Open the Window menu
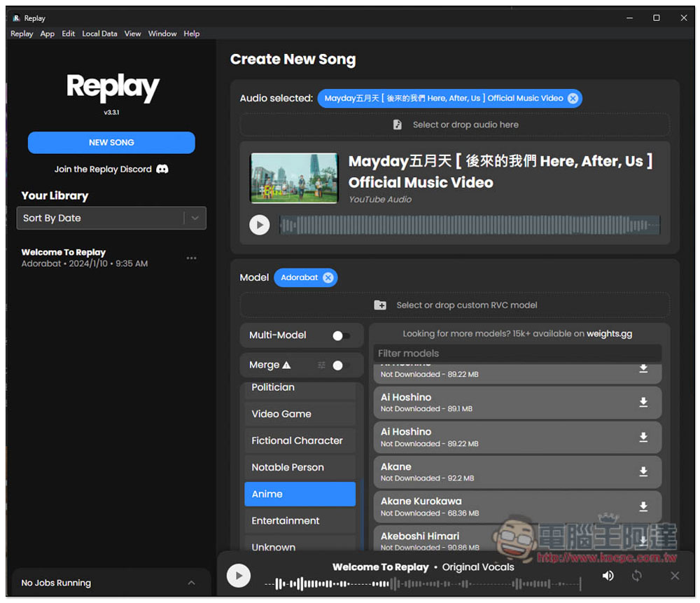This screenshot has width=700, height=603. (162, 34)
